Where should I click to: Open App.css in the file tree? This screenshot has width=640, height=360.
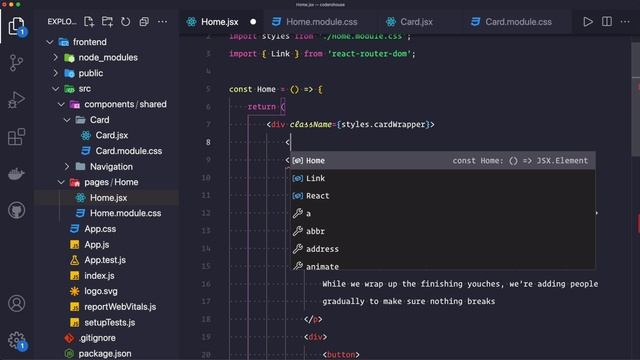click(100, 229)
